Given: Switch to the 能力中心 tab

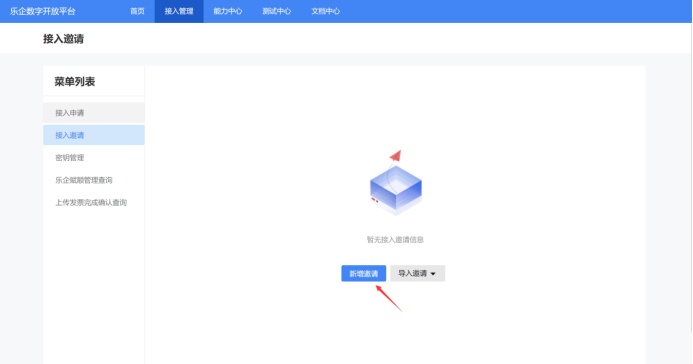Looking at the screenshot, I should pyautogui.click(x=228, y=11).
